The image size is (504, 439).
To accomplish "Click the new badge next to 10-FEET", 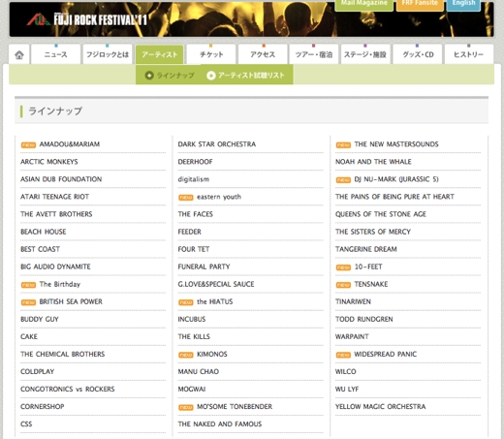I will 343,267.
